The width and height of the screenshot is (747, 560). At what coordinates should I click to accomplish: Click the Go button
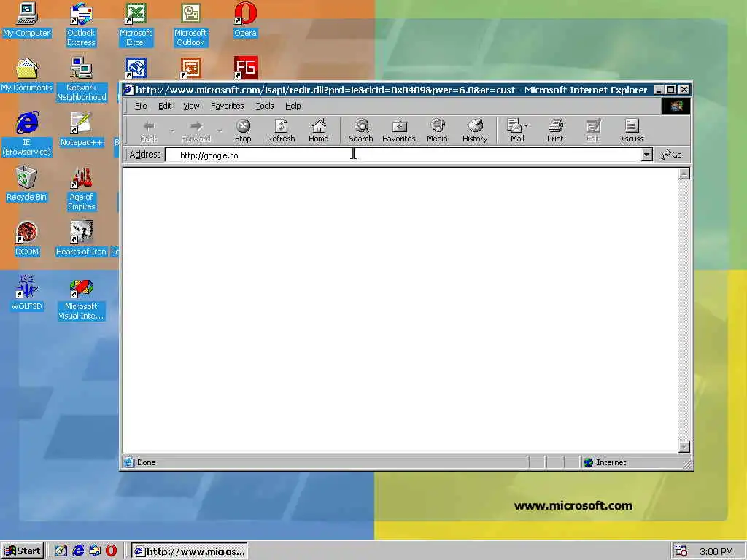672,155
